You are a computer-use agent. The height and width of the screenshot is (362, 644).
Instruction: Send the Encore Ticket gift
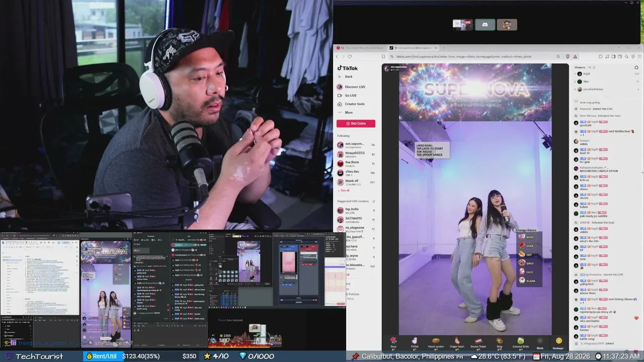tap(478, 342)
